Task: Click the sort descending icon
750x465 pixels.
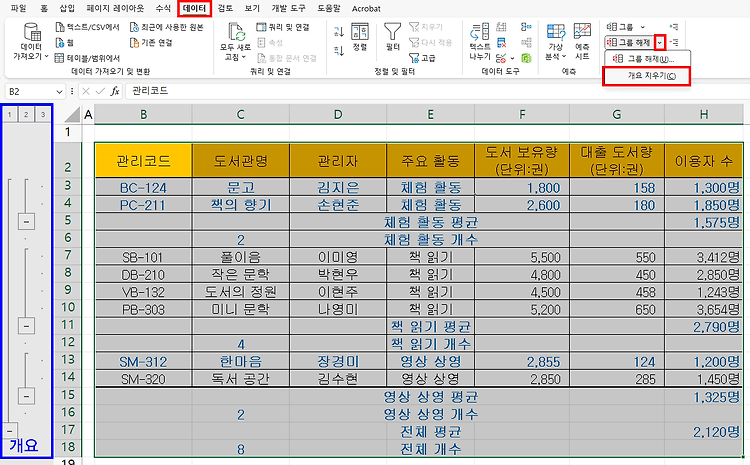Action: [x=339, y=50]
